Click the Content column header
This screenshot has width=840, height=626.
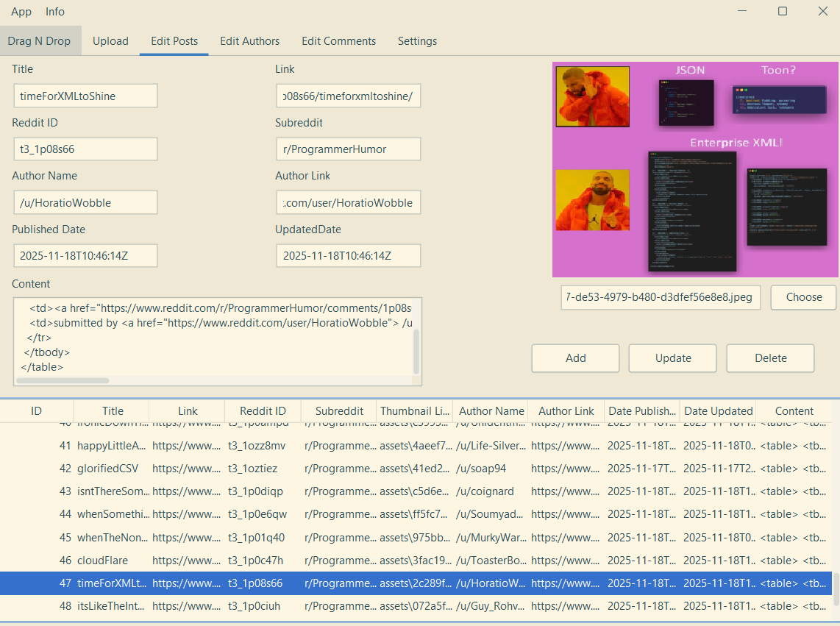tap(794, 411)
